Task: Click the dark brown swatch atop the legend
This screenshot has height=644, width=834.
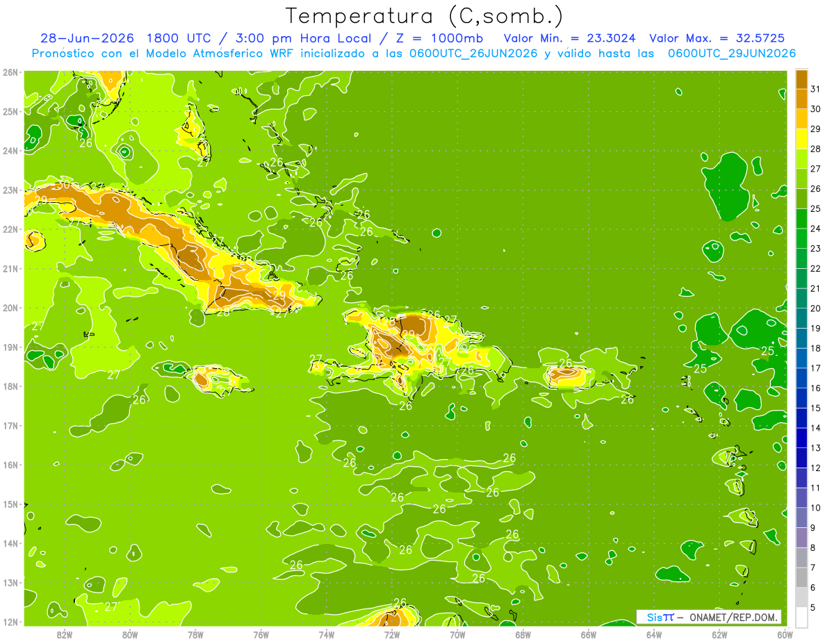Action: [802, 79]
